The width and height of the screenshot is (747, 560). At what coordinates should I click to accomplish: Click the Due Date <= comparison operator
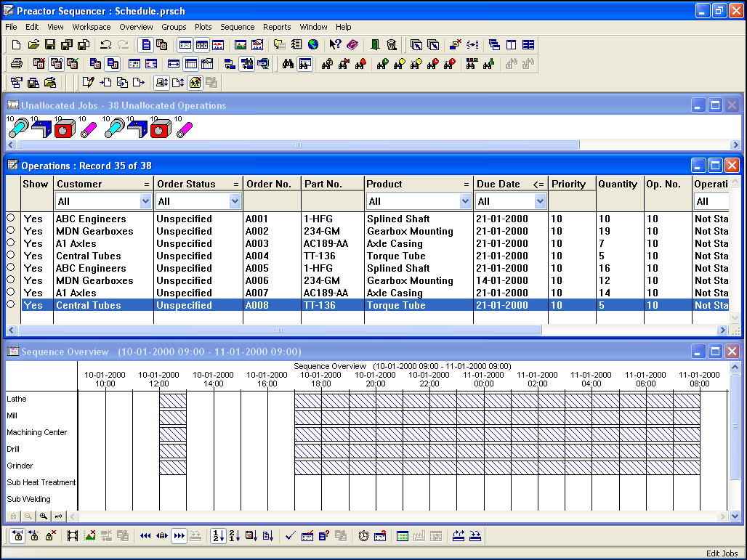point(538,184)
